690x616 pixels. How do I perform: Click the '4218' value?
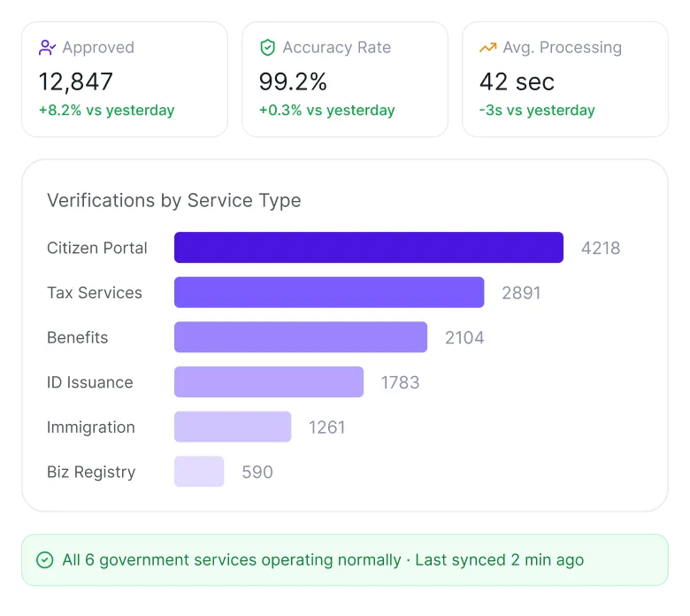601,249
